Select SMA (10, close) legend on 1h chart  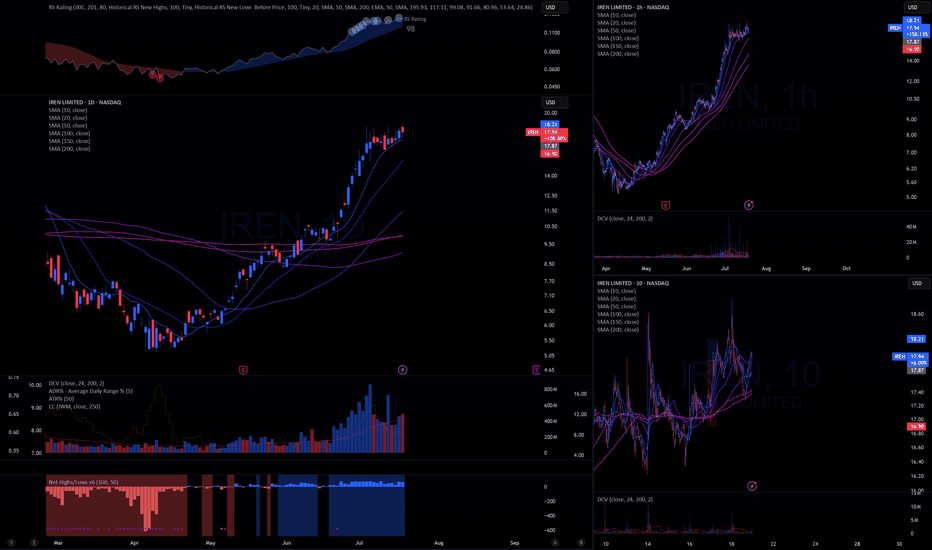click(616, 15)
